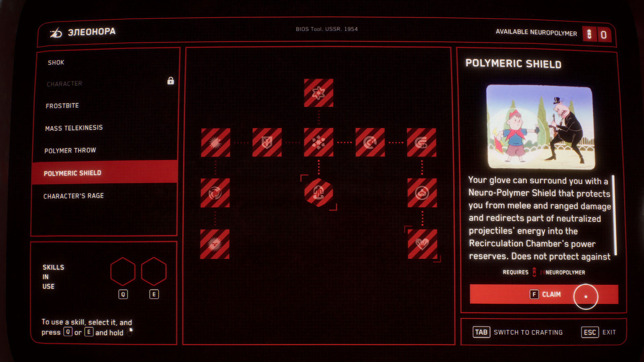Select the star/snowflake skill icon top center
This screenshot has width=644, height=362.
click(x=318, y=92)
